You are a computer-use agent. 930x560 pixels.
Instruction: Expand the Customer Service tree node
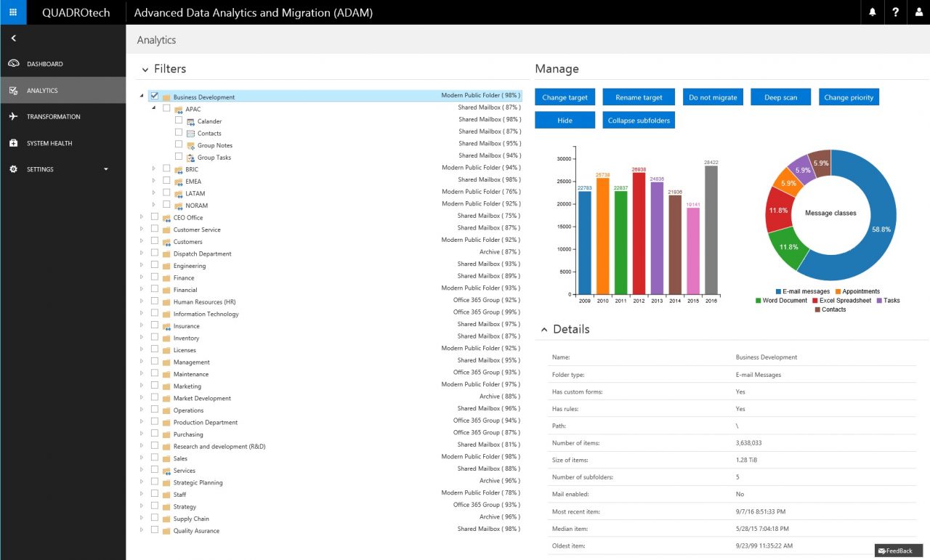click(142, 229)
